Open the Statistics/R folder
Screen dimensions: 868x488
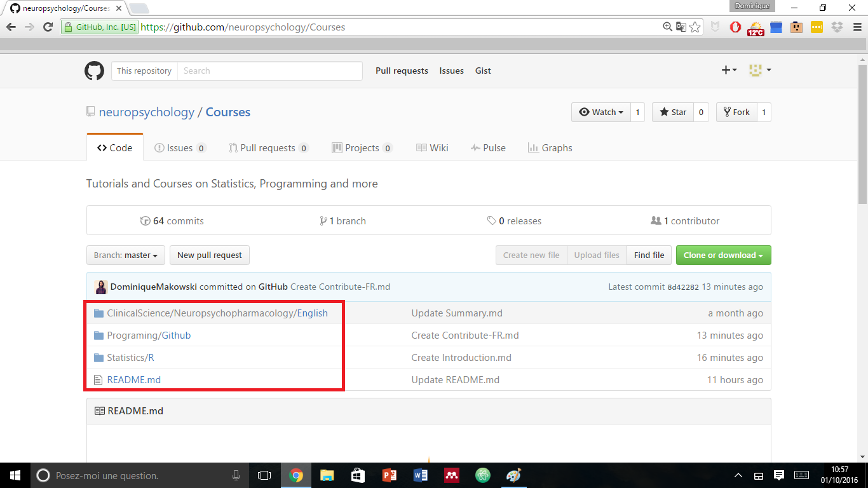coord(130,358)
